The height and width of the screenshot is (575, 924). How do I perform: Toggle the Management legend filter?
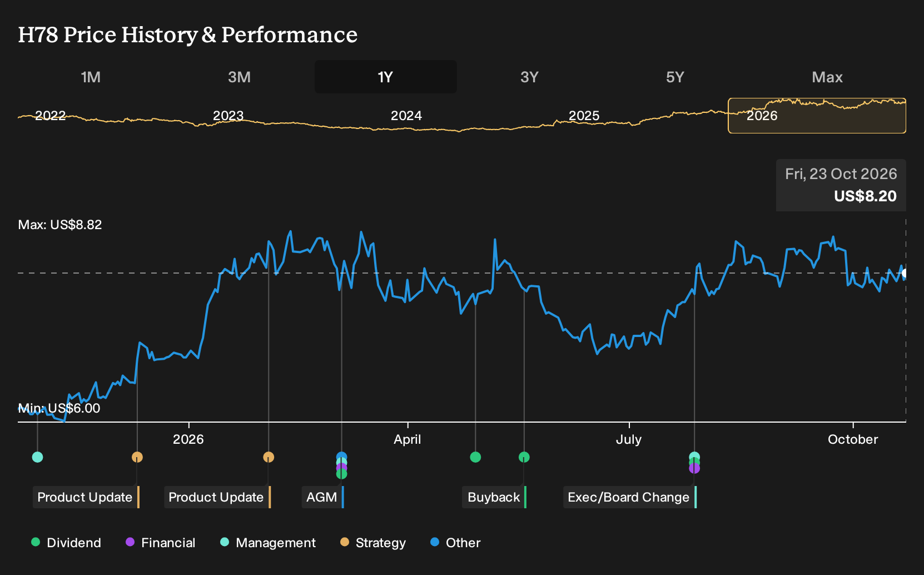point(267,542)
